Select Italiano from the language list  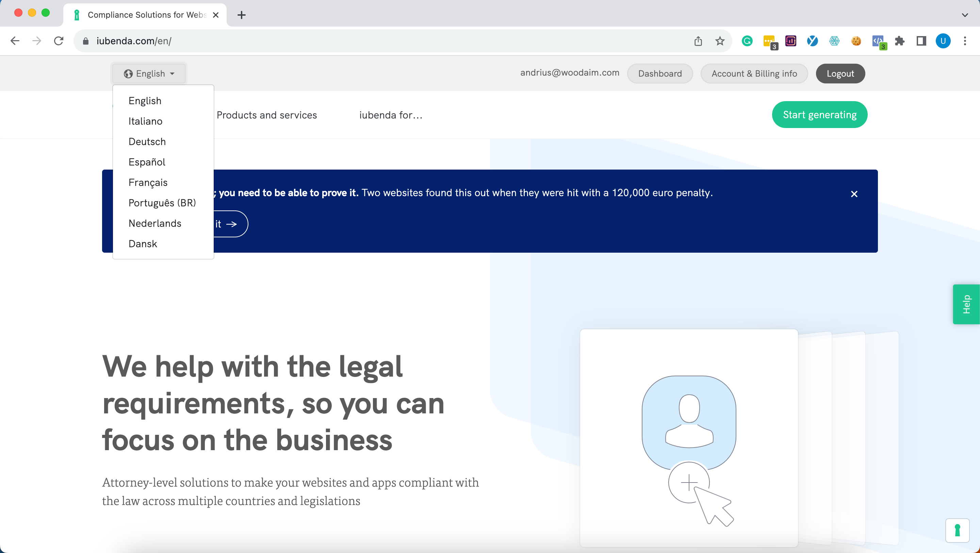pyautogui.click(x=145, y=121)
